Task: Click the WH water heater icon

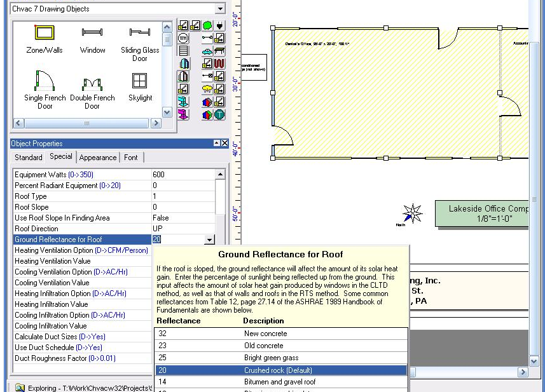Action: click(x=183, y=38)
